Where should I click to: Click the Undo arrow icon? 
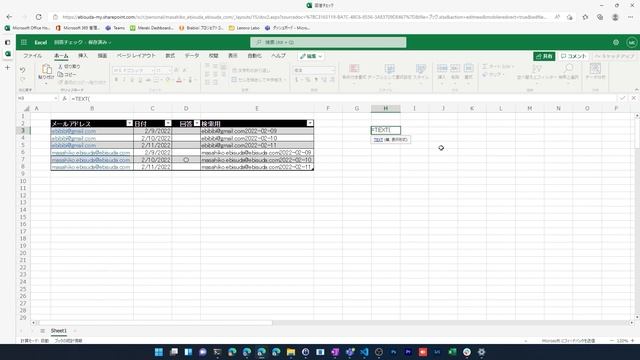click(x=22, y=70)
